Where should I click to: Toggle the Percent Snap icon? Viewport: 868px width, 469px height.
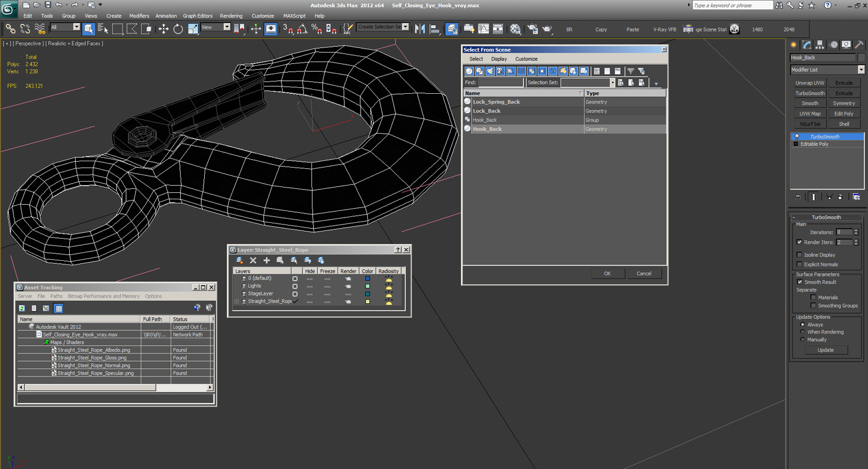pos(317,29)
